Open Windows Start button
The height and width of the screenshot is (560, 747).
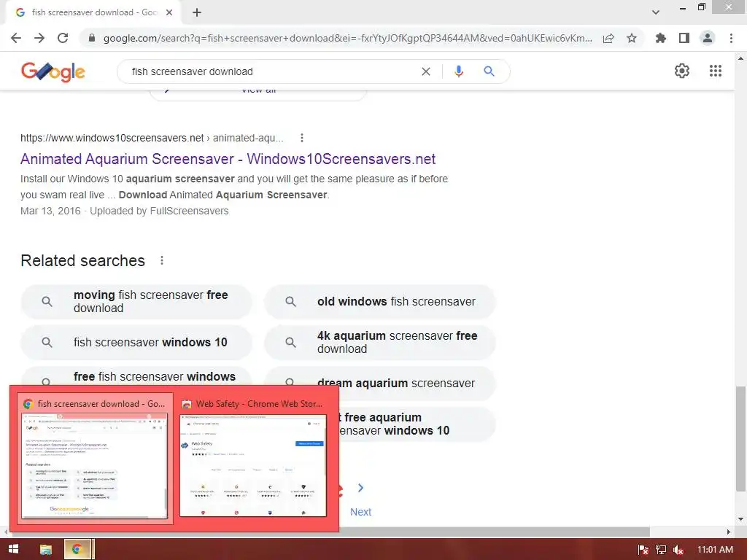[x=13, y=549]
